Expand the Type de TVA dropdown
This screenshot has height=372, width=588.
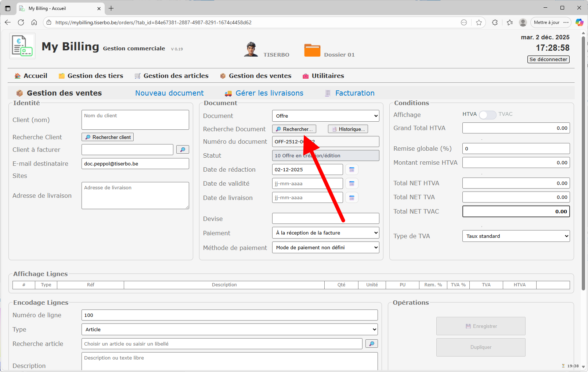click(x=516, y=236)
